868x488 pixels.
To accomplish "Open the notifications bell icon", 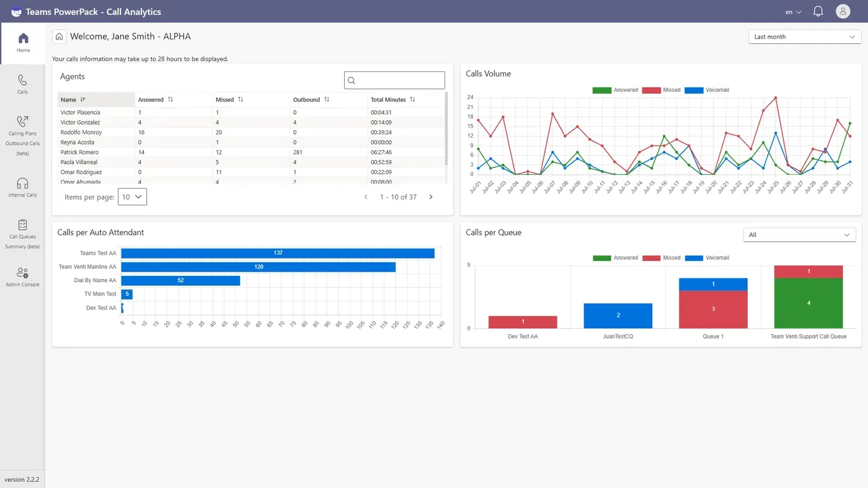I will coord(818,11).
